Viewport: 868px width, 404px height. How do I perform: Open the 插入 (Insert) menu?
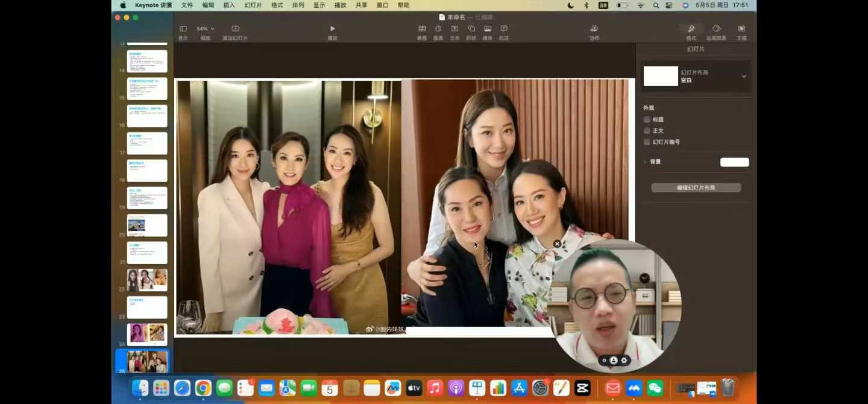pos(229,5)
